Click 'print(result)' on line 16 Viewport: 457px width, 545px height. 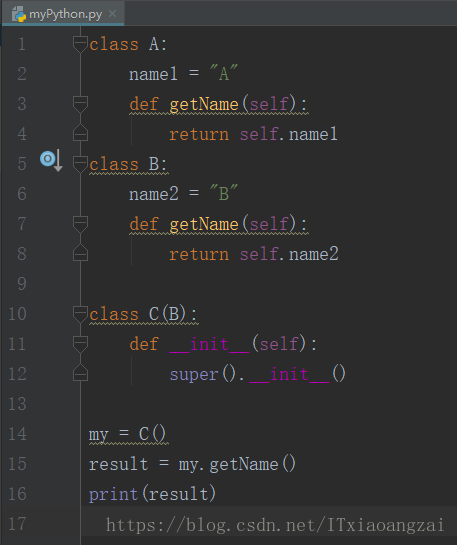point(152,494)
